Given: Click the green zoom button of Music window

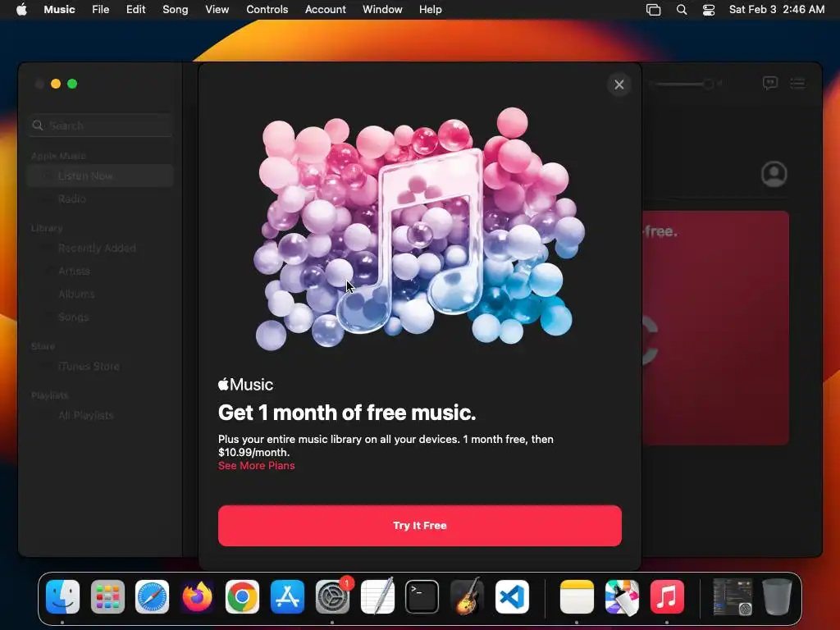Looking at the screenshot, I should (x=72, y=84).
